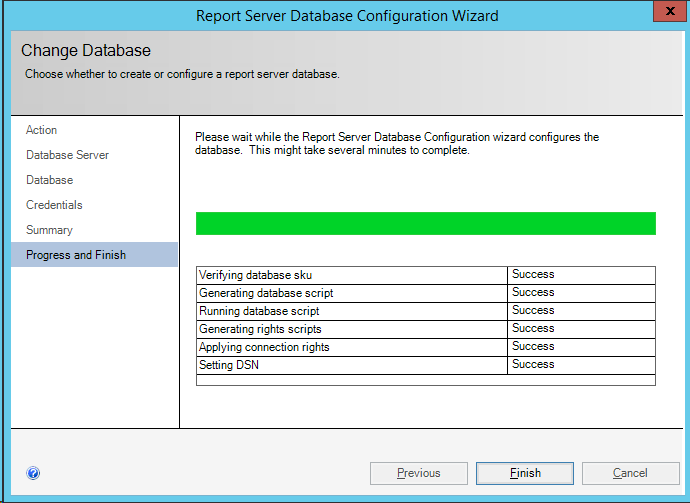Screen dimensions: 690x503
Task: Click the Cancel button
Action: tap(630, 473)
